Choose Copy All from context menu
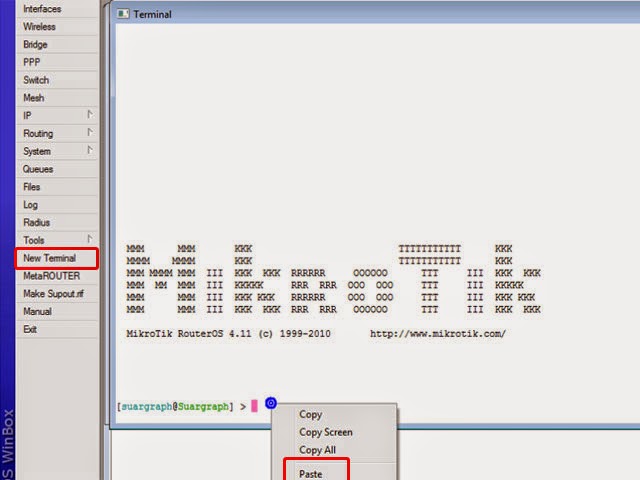This screenshot has width=640, height=480. [335, 450]
